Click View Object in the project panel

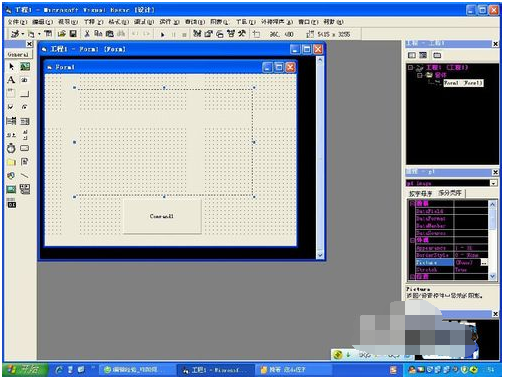(x=423, y=55)
